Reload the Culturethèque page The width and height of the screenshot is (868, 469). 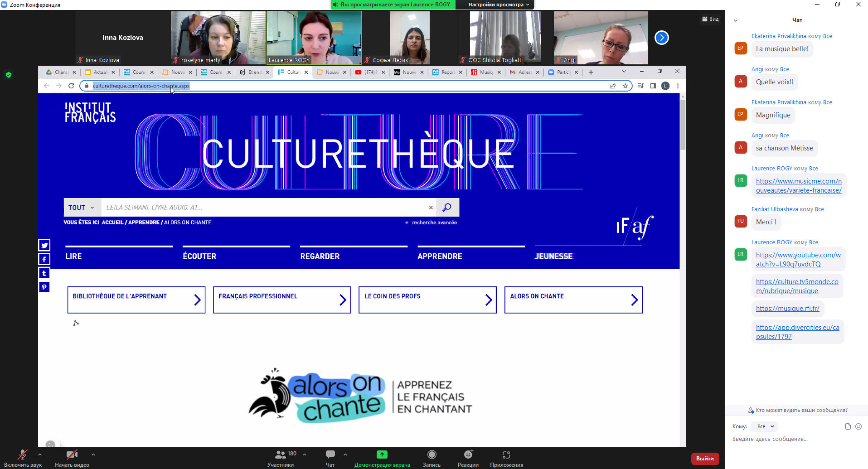pos(71,86)
